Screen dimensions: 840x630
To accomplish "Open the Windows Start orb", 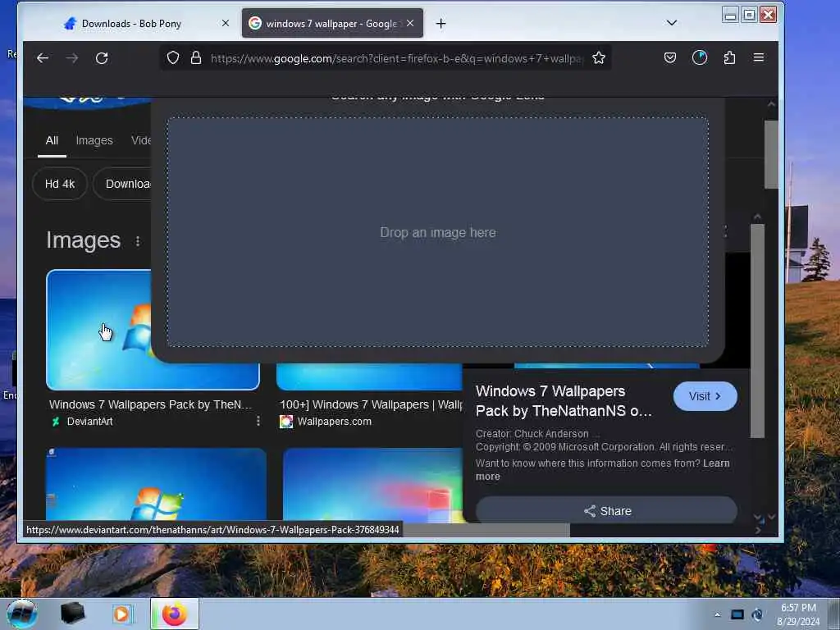I will point(22,614).
